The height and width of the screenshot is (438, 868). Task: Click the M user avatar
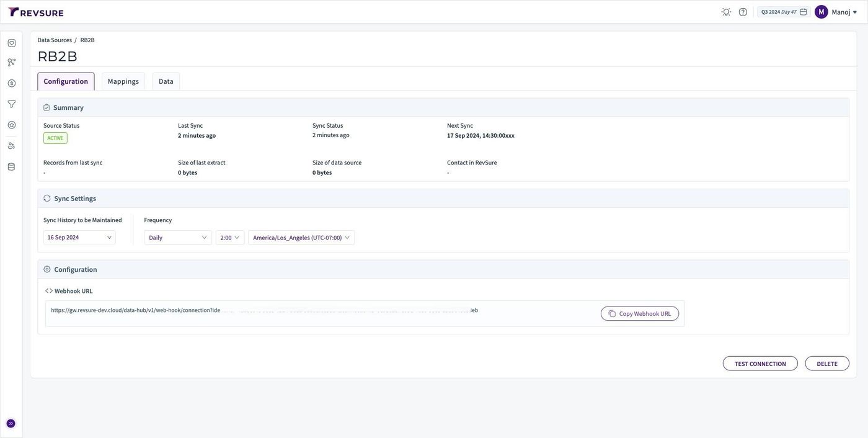[x=821, y=12]
